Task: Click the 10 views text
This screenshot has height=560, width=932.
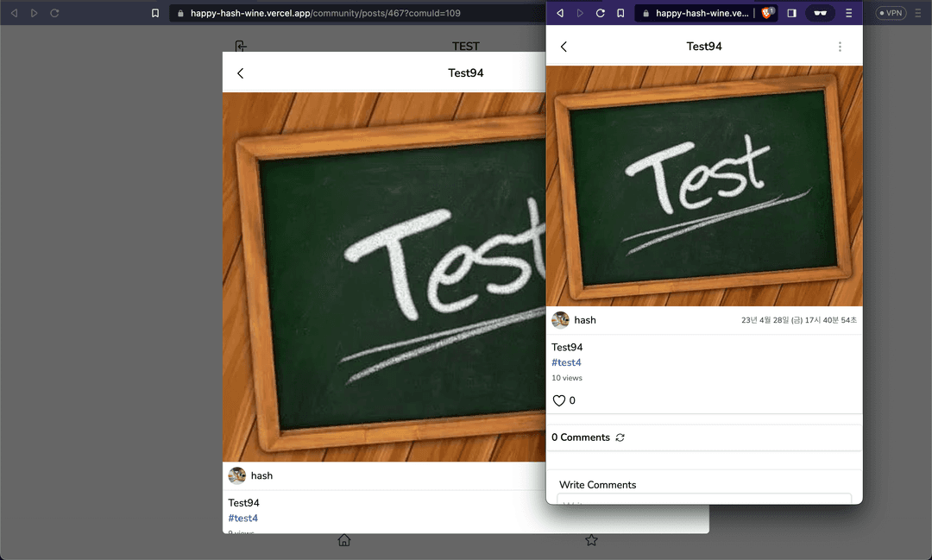Action: pos(566,378)
